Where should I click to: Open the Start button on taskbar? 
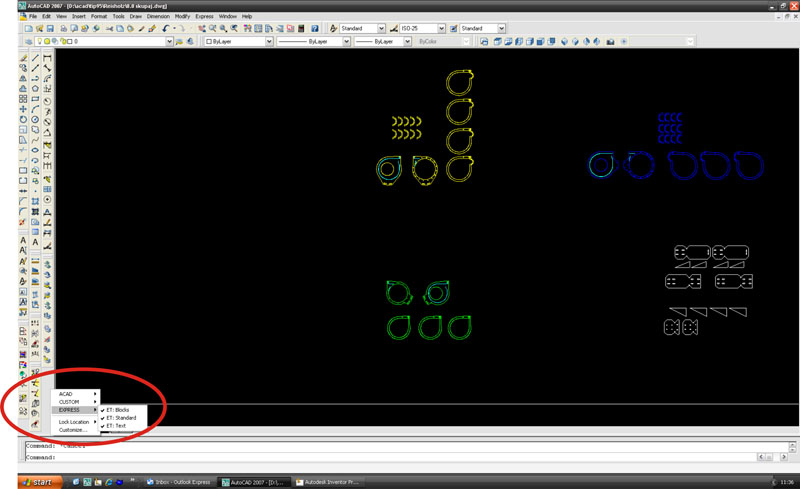click(40, 482)
